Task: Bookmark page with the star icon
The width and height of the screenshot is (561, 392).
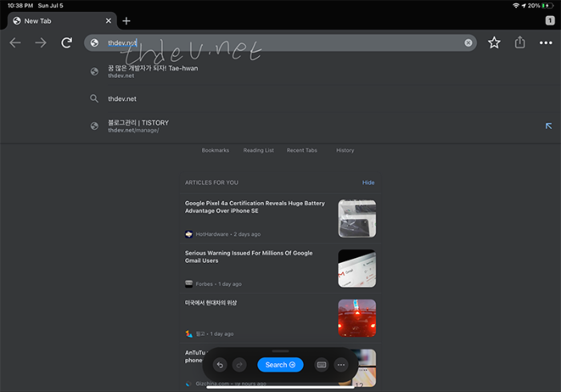Action: 494,42
